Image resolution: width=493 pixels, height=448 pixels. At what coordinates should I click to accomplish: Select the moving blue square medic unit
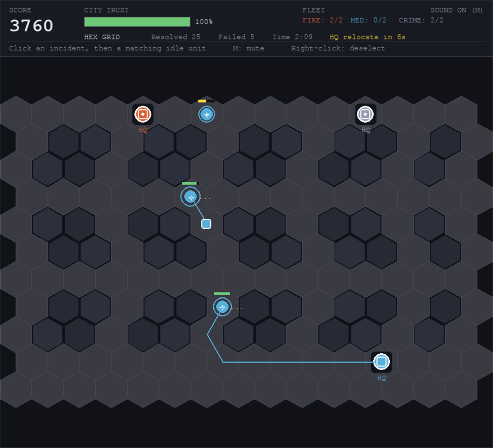[x=206, y=224]
